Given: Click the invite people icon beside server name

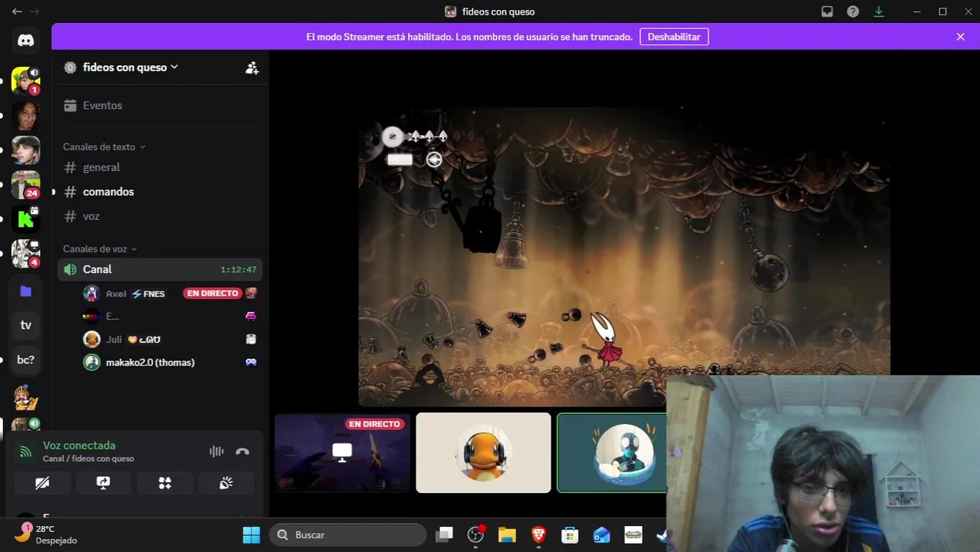Looking at the screenshot, I should pos(252,68).
